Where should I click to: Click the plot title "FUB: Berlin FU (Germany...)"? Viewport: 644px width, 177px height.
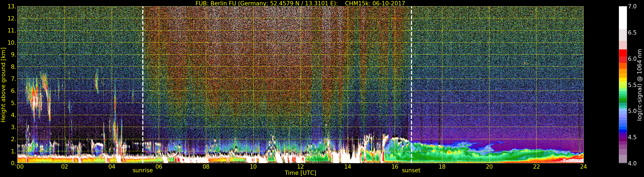tap(300, 3)
